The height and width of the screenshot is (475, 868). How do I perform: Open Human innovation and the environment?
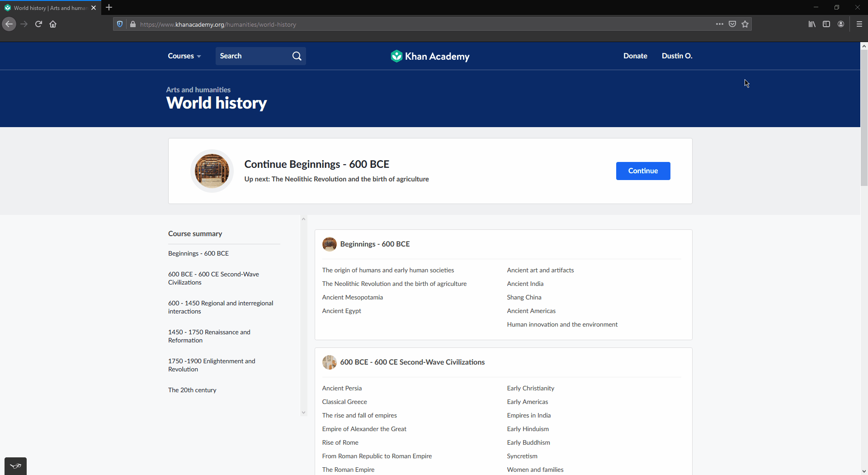click(562, 324)
